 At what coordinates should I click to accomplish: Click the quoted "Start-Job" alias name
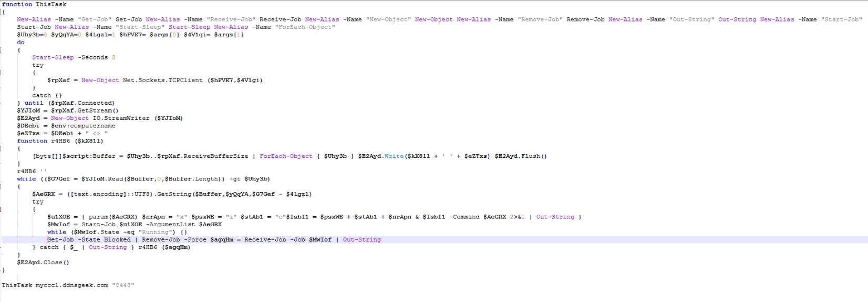[842, 19]
